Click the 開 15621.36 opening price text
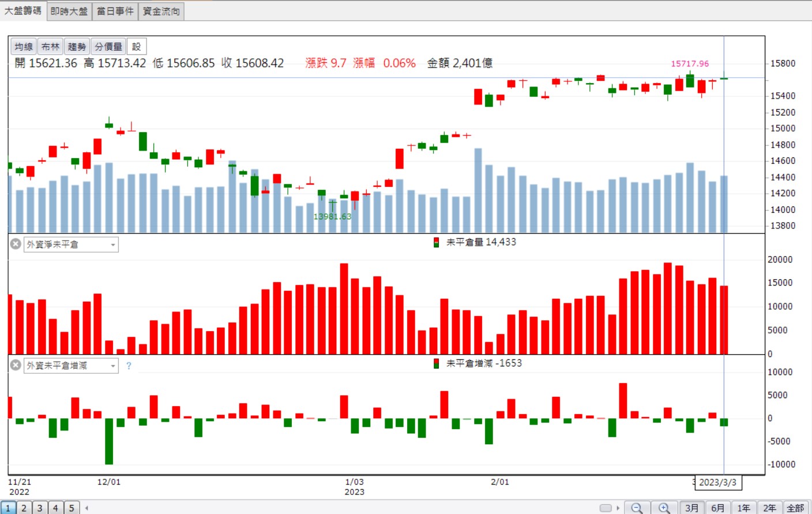This screenshot has height=514, width=812. [46, 63]
